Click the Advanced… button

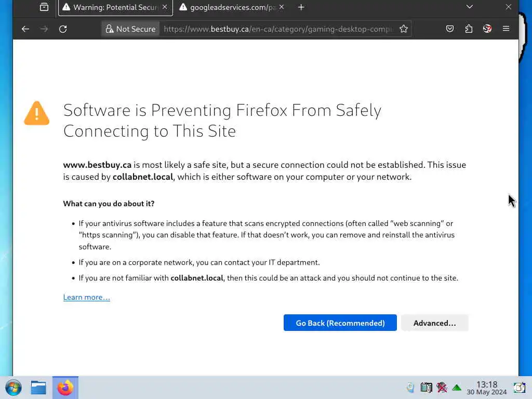pyautogui.click(x=435, y=323)
